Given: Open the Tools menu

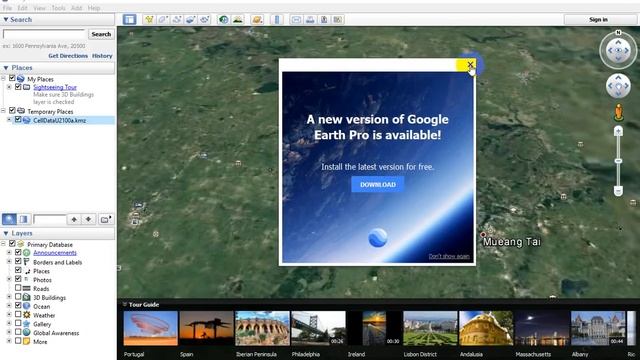Looking at the screenshot, I should point(58,8).
